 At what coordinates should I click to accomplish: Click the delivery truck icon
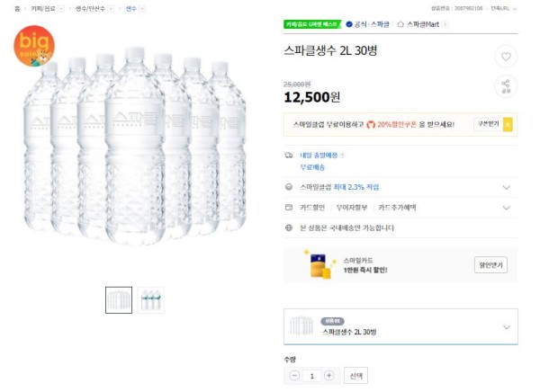click(289, 156)
